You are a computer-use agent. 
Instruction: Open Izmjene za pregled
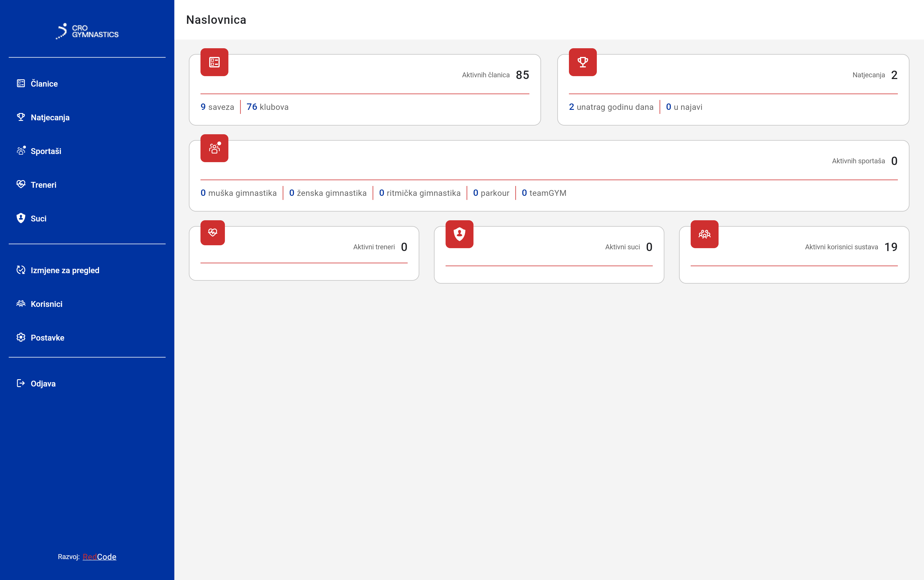[x=65, y=271]
